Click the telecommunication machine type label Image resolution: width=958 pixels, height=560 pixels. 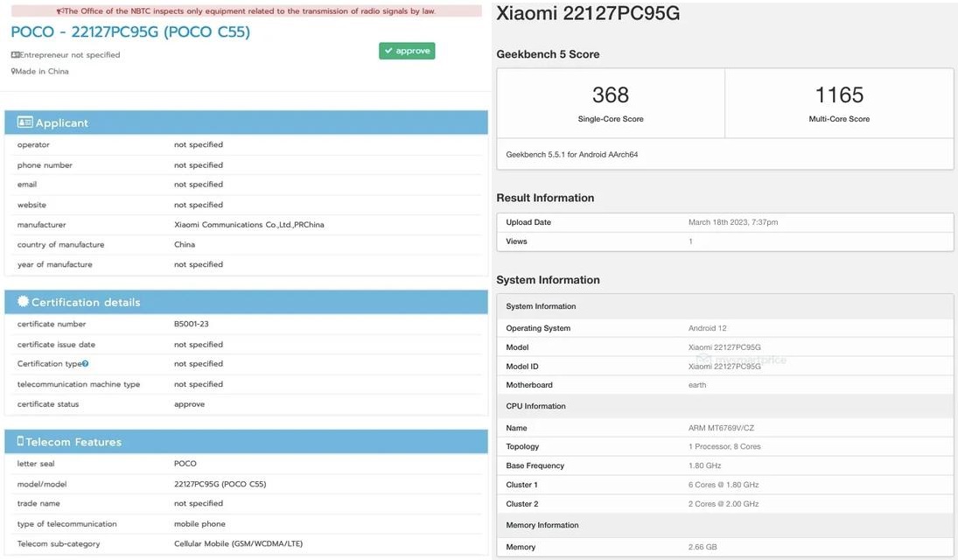(79, 384)
